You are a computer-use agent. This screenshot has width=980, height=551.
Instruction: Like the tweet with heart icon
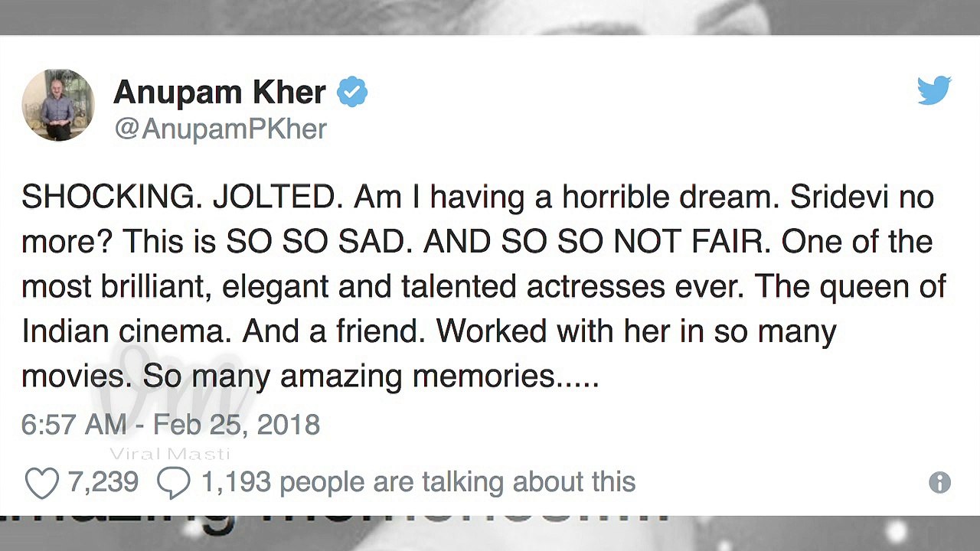coord(41,483)
